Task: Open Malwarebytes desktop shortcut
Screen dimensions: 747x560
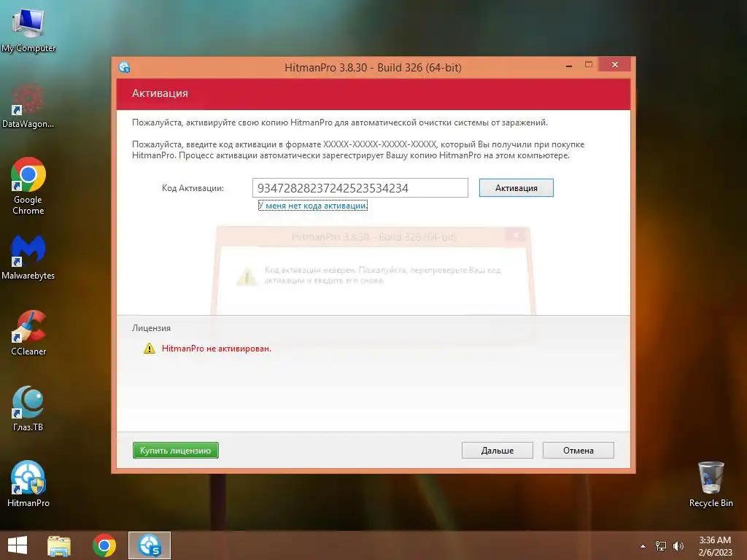Action: point(28,257)
